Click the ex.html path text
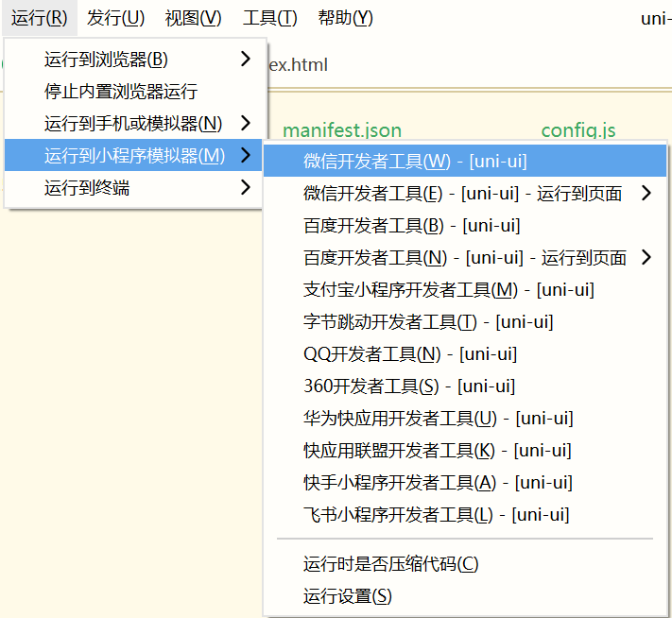Image resolution: width=672 pixels, height=618 pixels. coord(299,64)
